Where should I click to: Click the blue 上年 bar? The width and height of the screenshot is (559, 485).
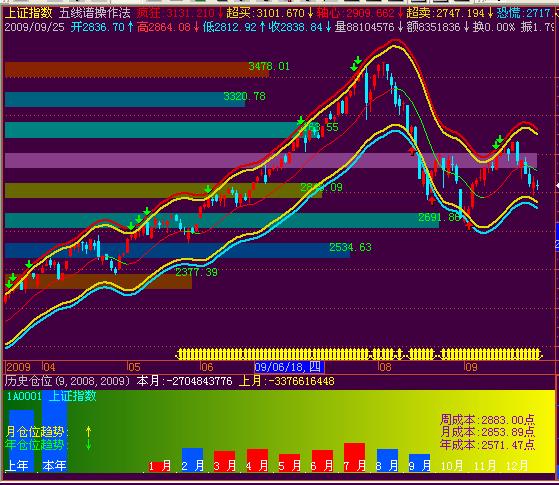click(x=21, y=441)
